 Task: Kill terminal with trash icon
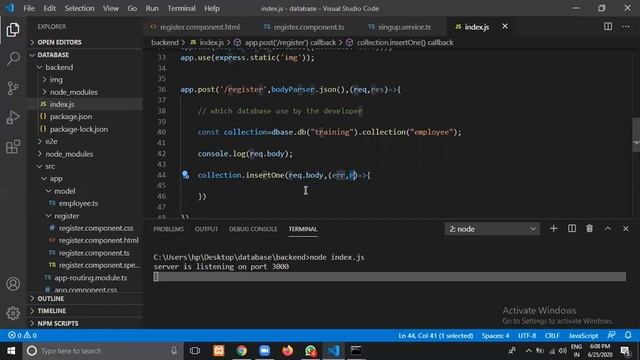pyautogui.click(x=589, y=229)
